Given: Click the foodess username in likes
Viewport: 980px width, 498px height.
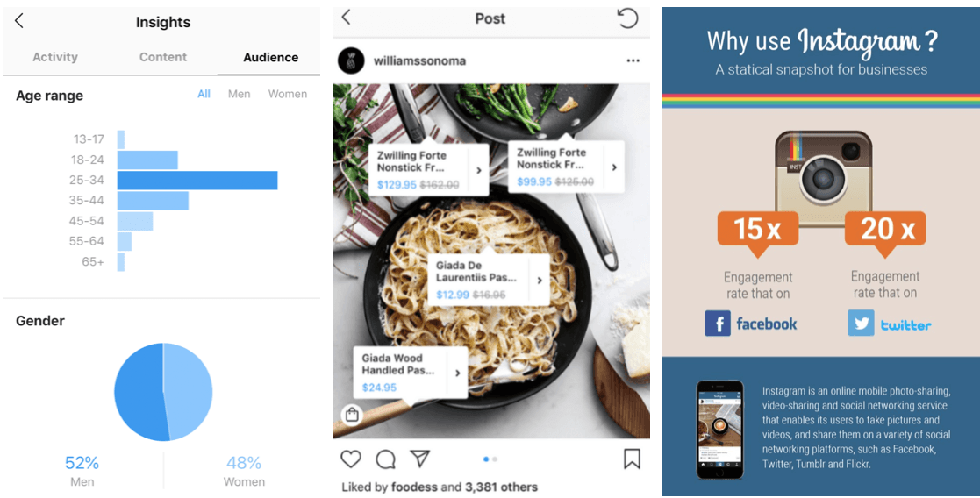Looking at the screenshot, I should (x=412, y=487).
